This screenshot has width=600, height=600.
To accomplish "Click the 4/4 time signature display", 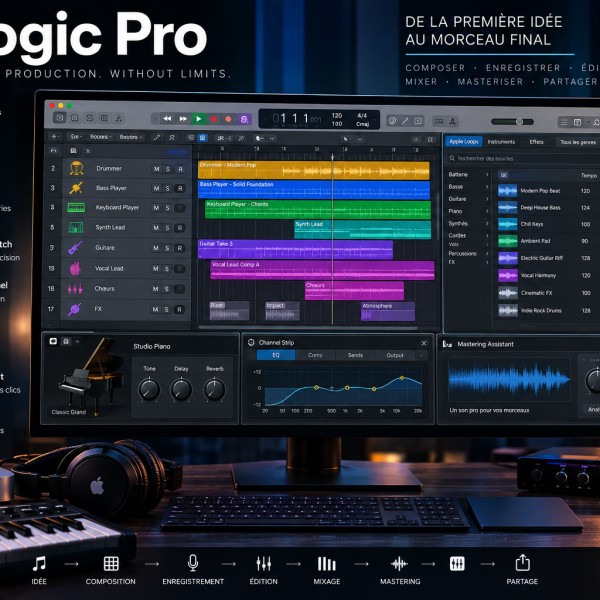I will coord(362,115).
